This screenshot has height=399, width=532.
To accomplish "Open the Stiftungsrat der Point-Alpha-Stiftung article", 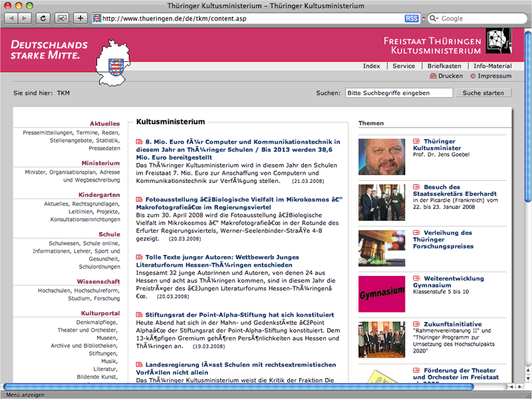I will [239, 314].
